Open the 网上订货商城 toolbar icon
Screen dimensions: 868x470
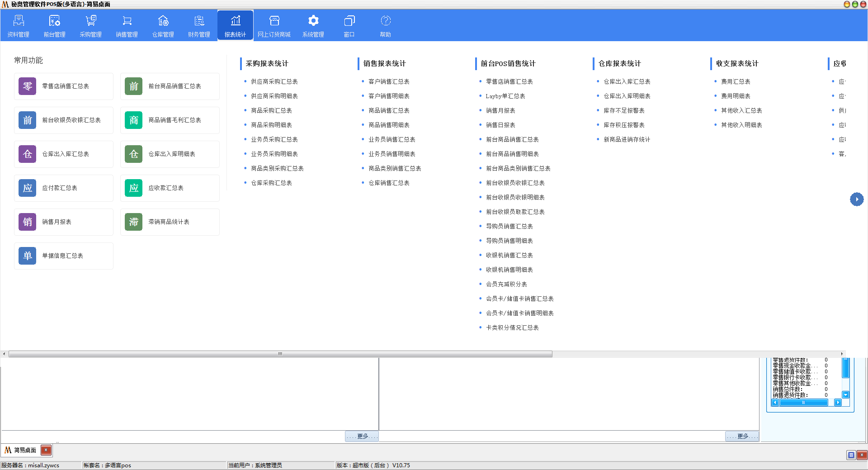pyautogui.click(x=274, y=25)
